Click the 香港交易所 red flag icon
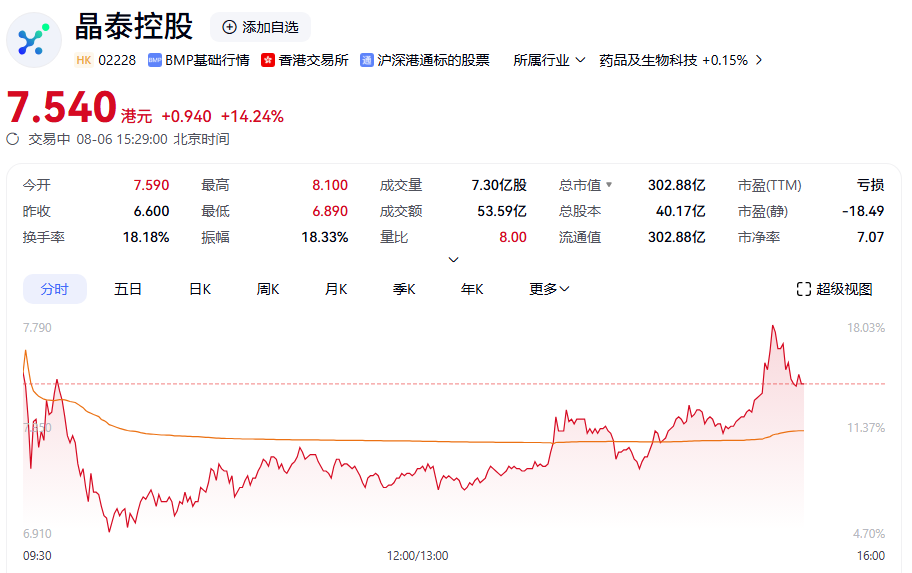Image resolution: width=912 pixels, height=573 pixels. pyautogui.click(x=268, y=60)
